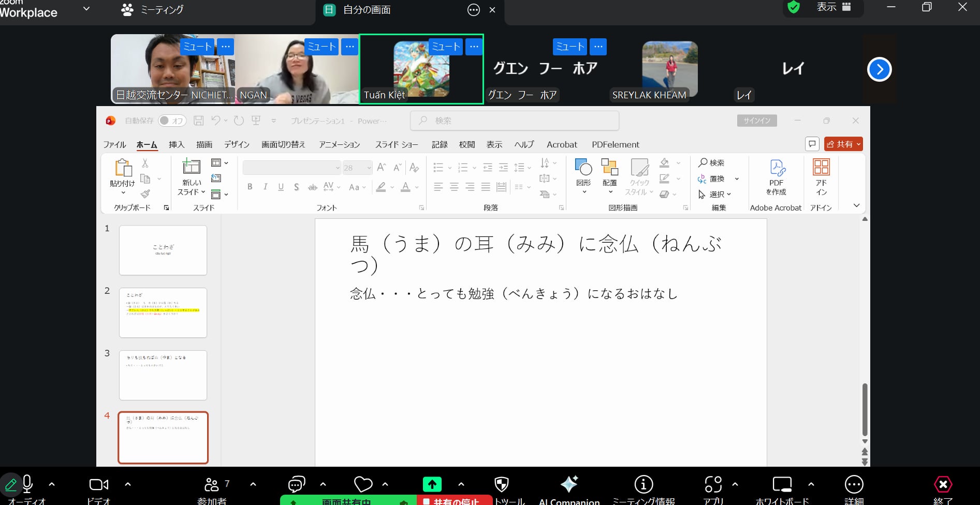Click the red Share (共有) button
Screen dimensions: 980x505
pyautogui.click(x=843, y=144)
